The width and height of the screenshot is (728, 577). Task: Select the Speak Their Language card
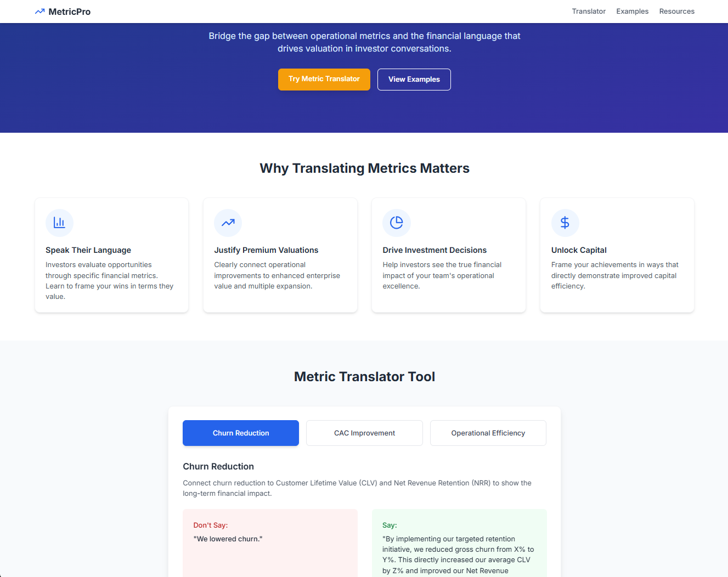pos(111,255)
